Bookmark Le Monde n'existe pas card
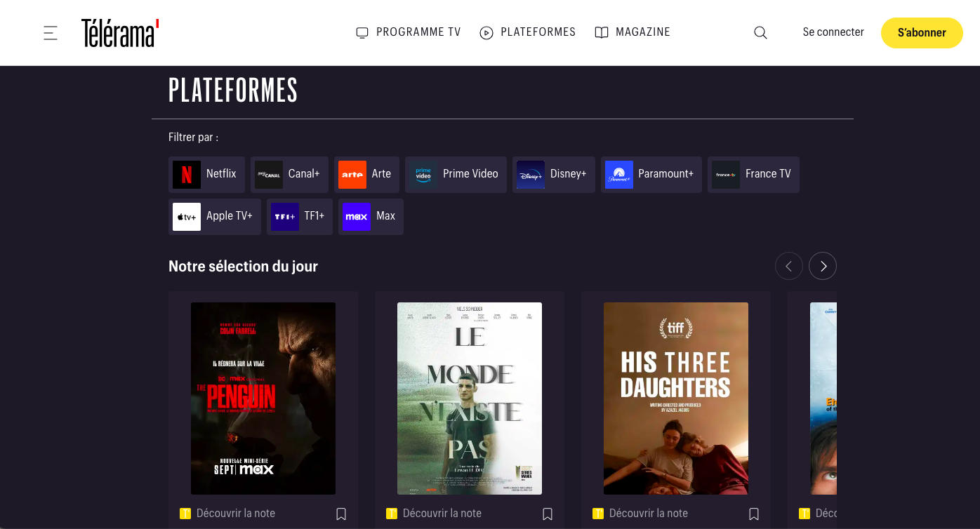 pos(548,514)
